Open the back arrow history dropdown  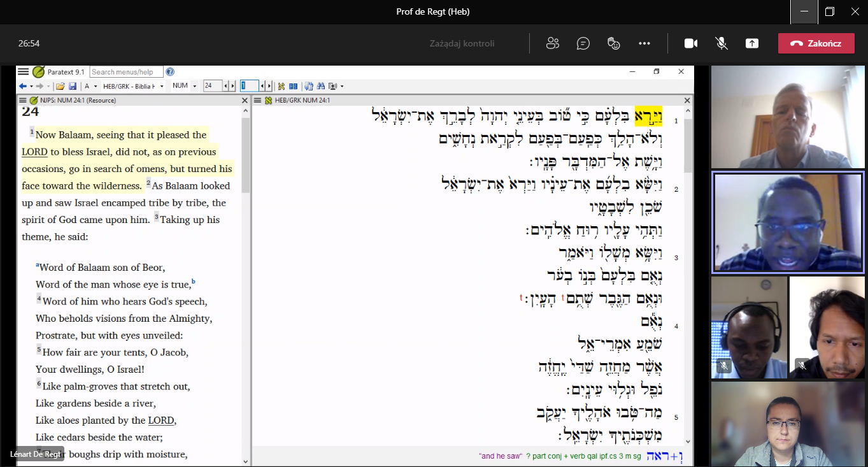(31, 86)
